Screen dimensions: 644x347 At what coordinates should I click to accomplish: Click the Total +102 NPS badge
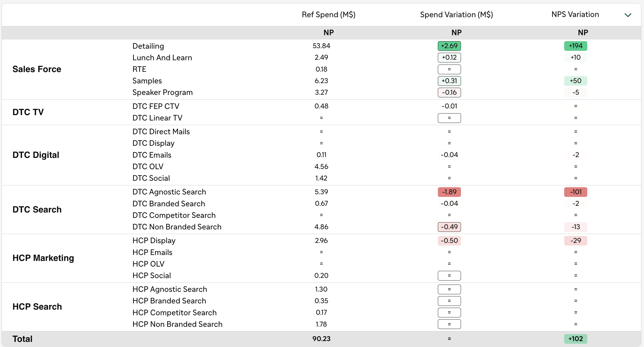(575, 339)
